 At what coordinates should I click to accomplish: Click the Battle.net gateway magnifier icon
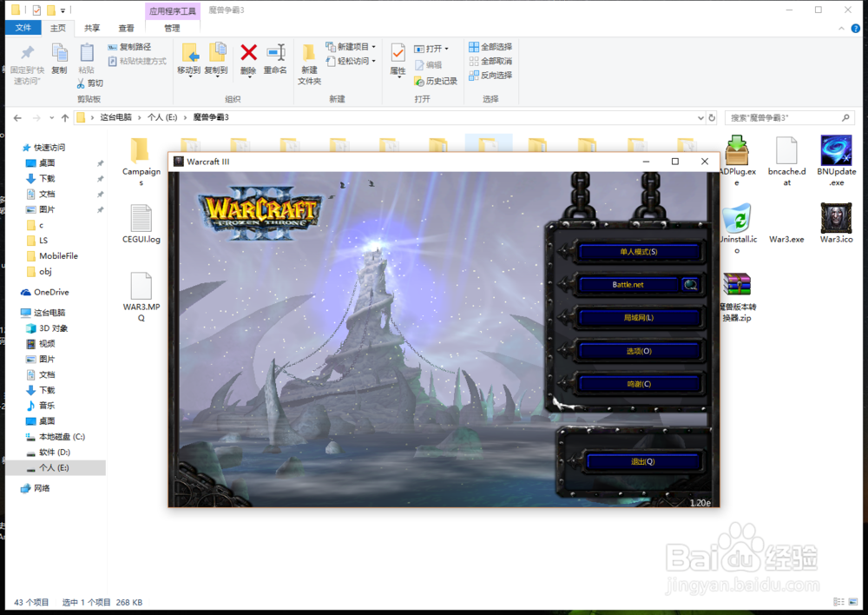[x=690, y=285]
